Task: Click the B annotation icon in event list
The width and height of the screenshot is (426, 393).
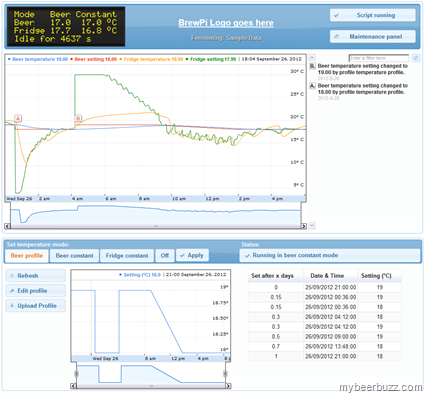Action: pos(312,66)
